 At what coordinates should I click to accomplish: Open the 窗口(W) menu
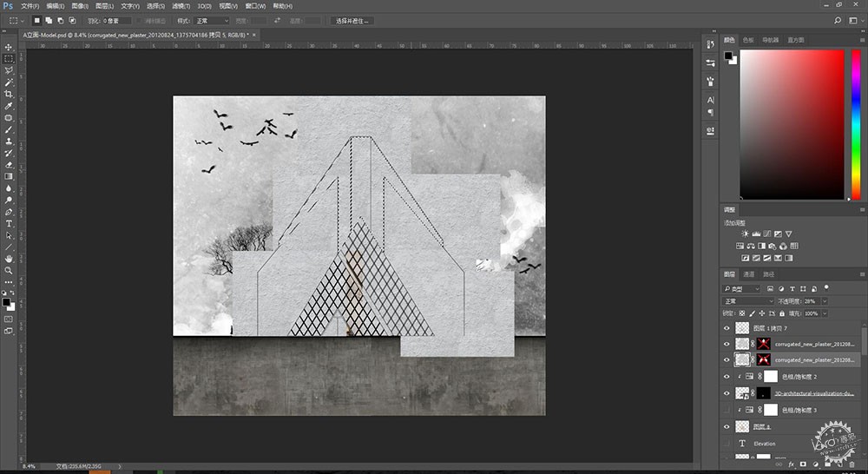(x=255, y=6)
